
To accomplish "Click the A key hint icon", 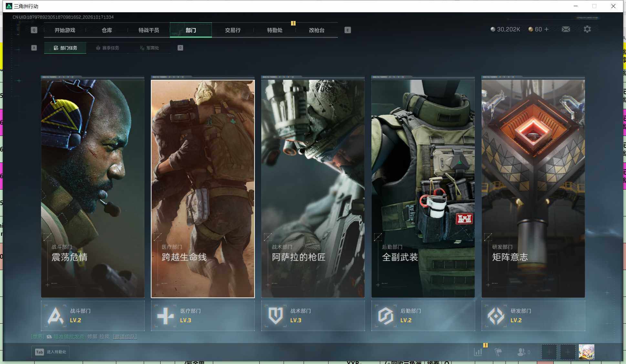I will click(34, 48).
